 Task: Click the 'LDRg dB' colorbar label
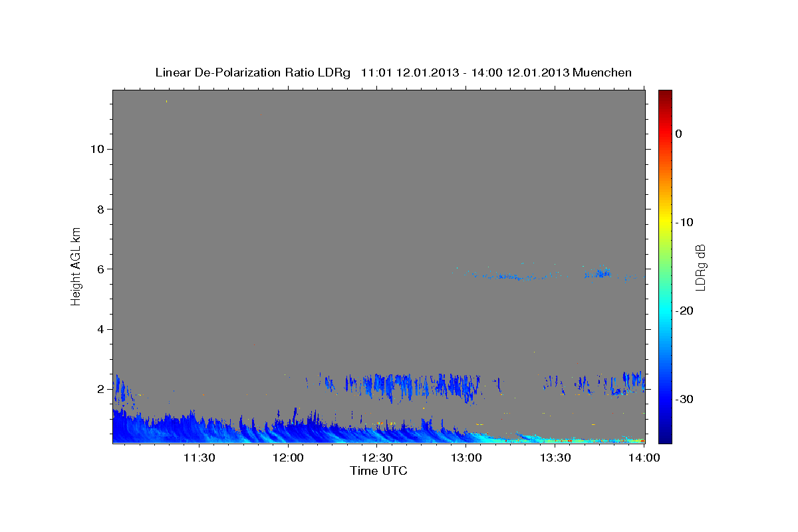tap(700, 267)
